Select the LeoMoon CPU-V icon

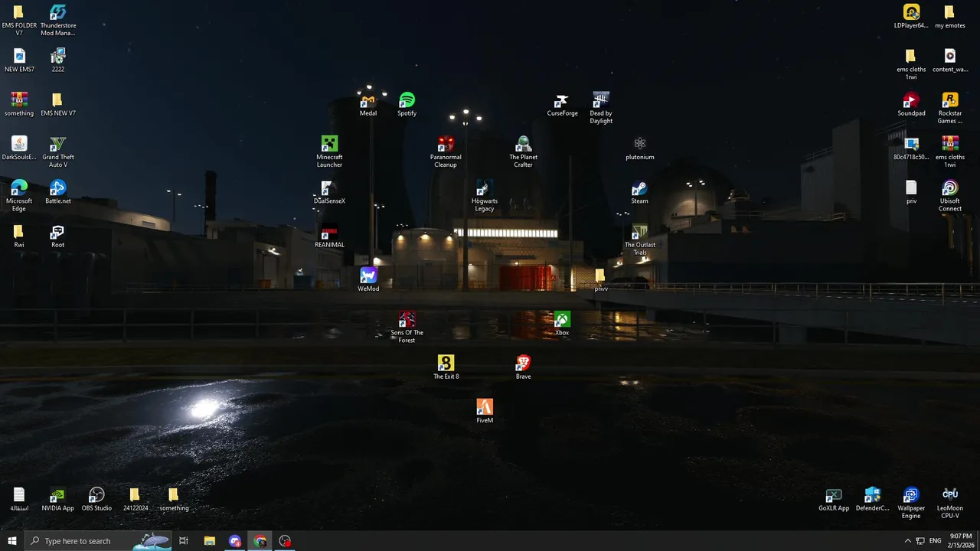click(x=950, y=504)
